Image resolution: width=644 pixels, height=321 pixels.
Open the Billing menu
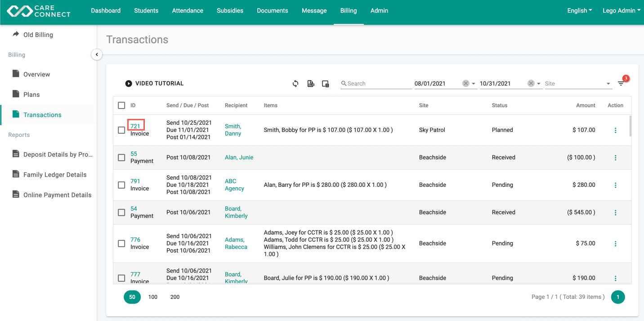pyautogui.click(x=349, y=10)
